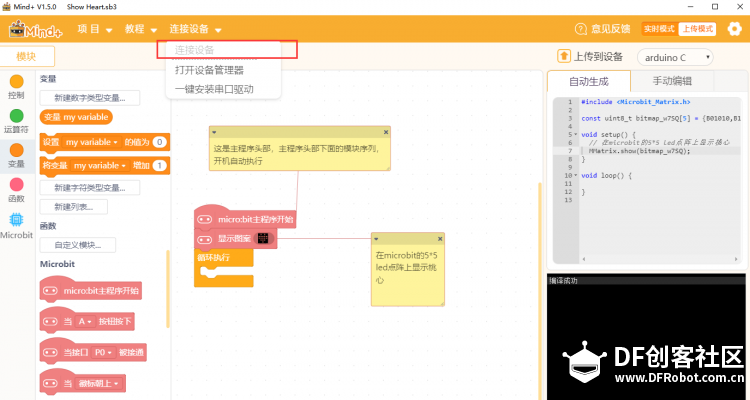Close the yellow heart display comment note
This screenshot has height=400, width=750.
tap(440, 239)
